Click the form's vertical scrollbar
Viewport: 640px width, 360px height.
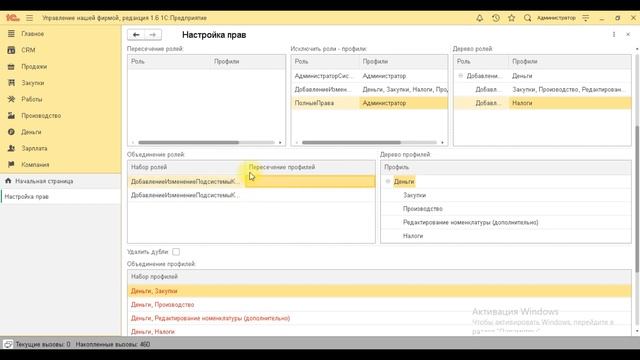pos(637,199)
